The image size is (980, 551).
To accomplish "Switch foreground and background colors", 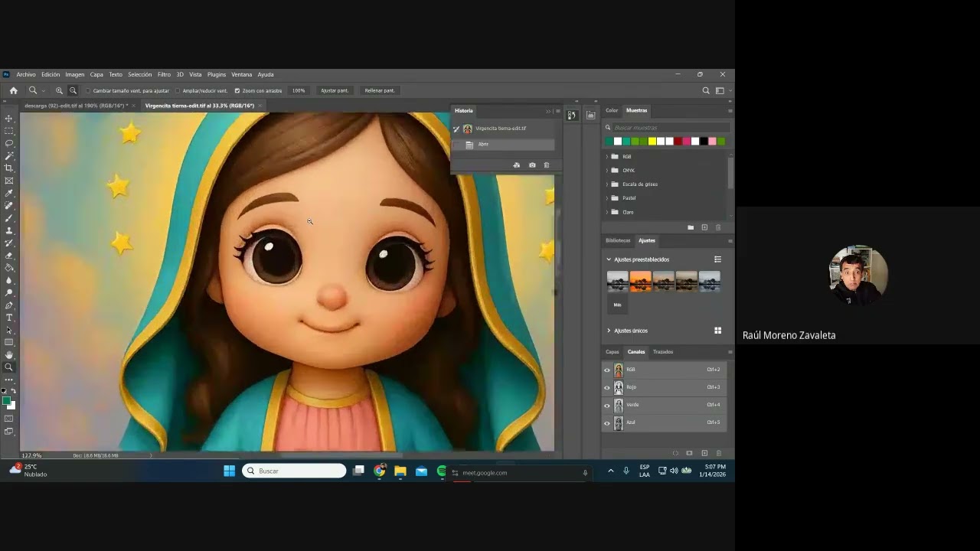I will pos(13,391).
